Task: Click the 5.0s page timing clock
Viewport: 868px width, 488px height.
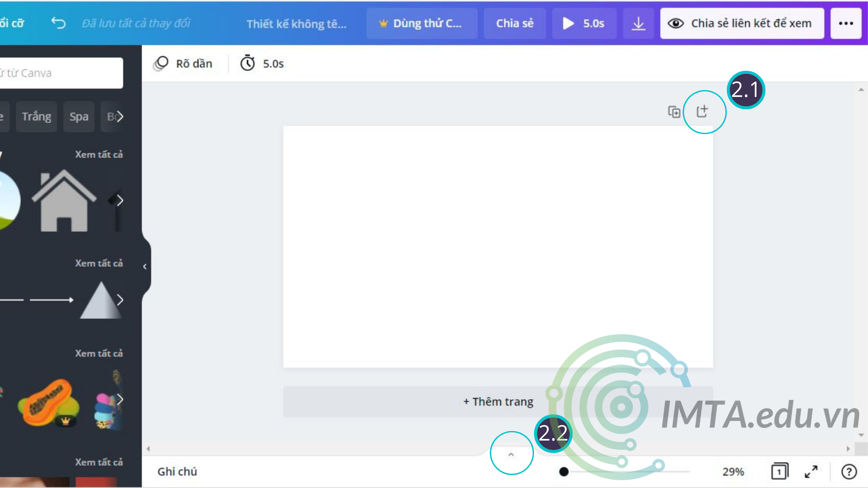Action: (262, 64)
